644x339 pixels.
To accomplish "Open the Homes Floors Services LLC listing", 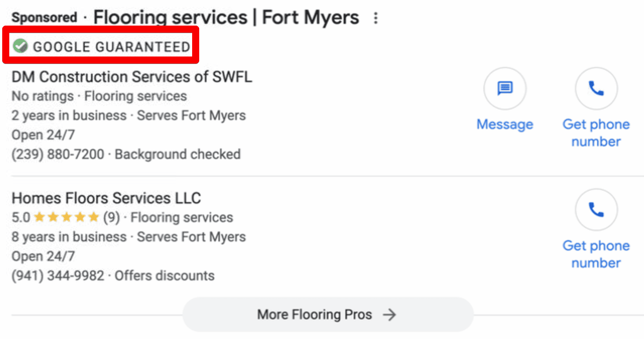I will click(106, 198).
